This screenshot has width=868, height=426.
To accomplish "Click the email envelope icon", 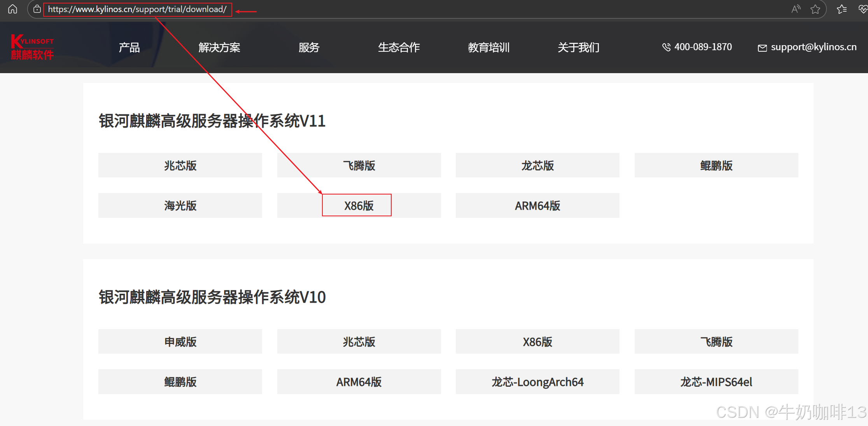I will click(762, 48).
